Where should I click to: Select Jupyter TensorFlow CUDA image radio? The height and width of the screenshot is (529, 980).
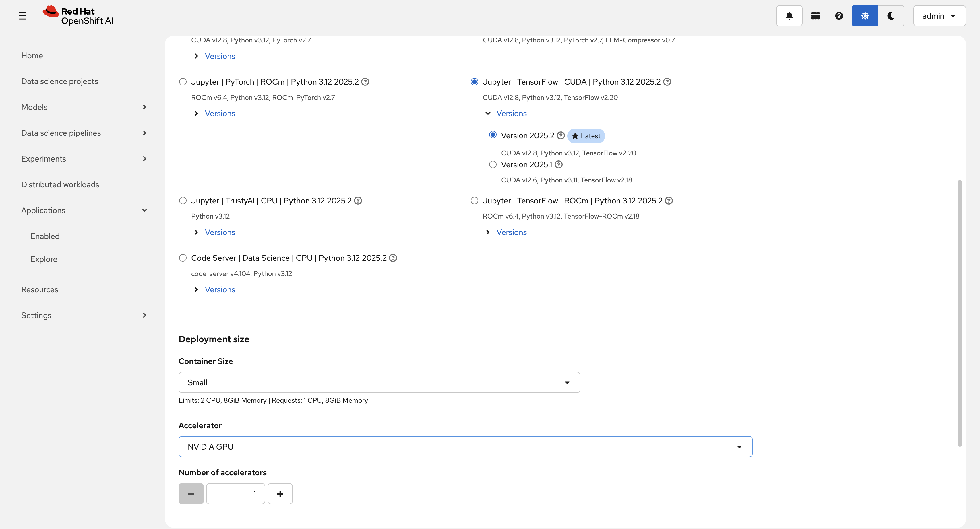click(x=474, y=82)
